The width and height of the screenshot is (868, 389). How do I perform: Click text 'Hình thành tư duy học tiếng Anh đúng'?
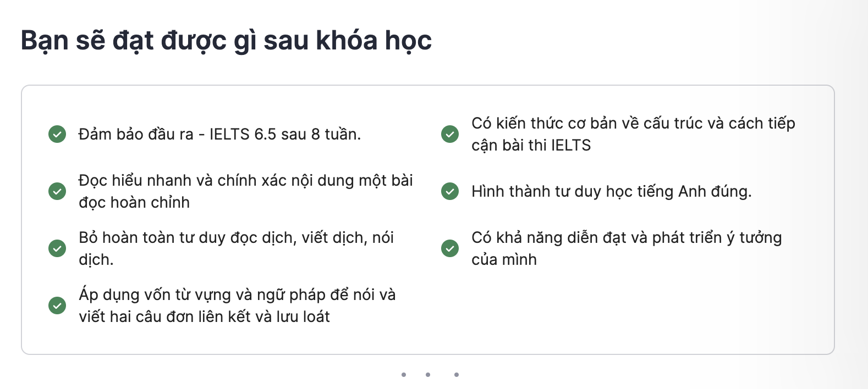point(611,192)
